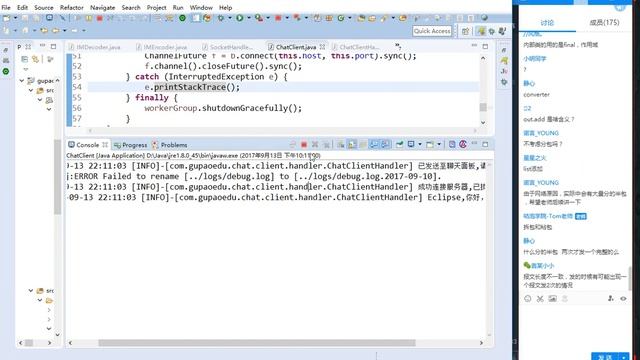The height and width of the screenshot is (360, 640).
Task: Open the Run dropdown arrow
Action: tap(248, 18)
